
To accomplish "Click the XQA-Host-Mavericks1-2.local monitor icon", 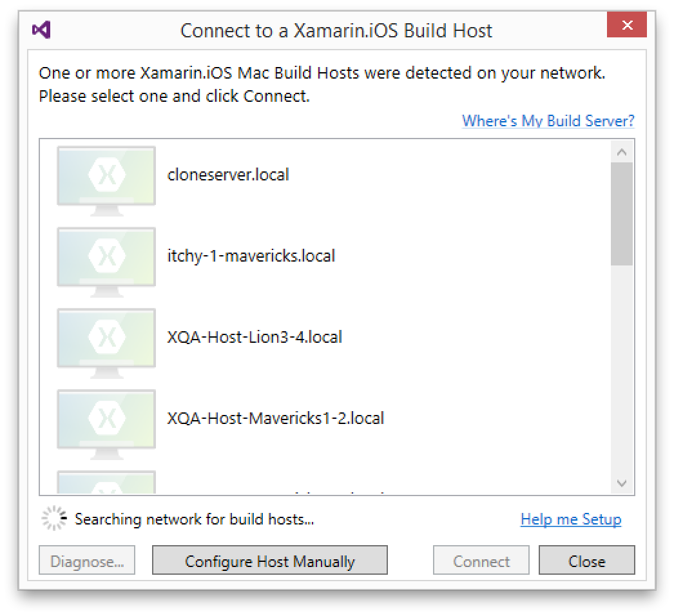I will point(106,425).
